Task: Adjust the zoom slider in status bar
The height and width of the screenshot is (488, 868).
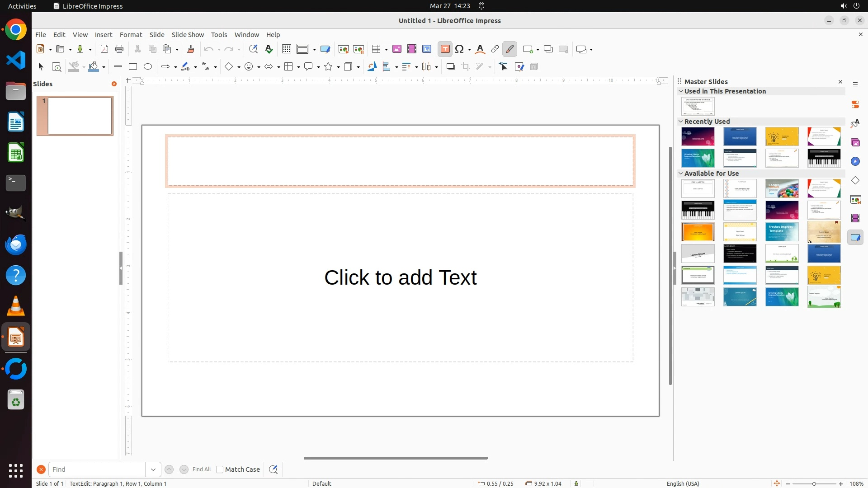Action: 814,484
